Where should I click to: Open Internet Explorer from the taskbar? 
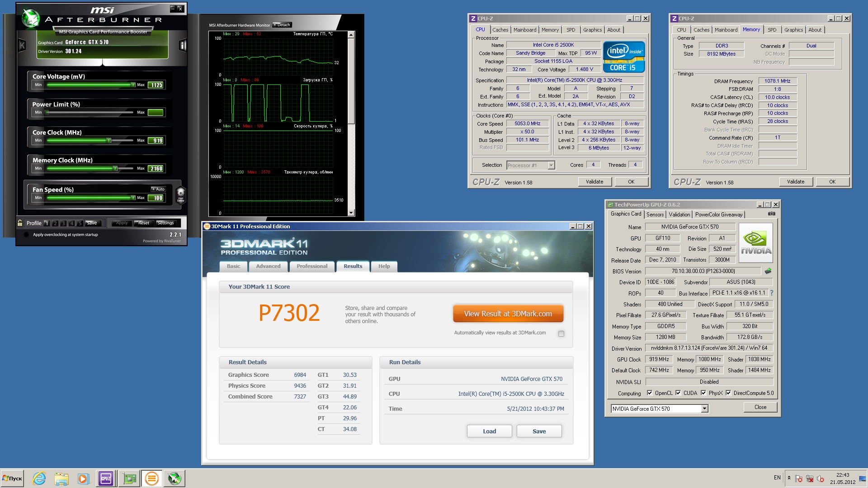click(39, 479)
